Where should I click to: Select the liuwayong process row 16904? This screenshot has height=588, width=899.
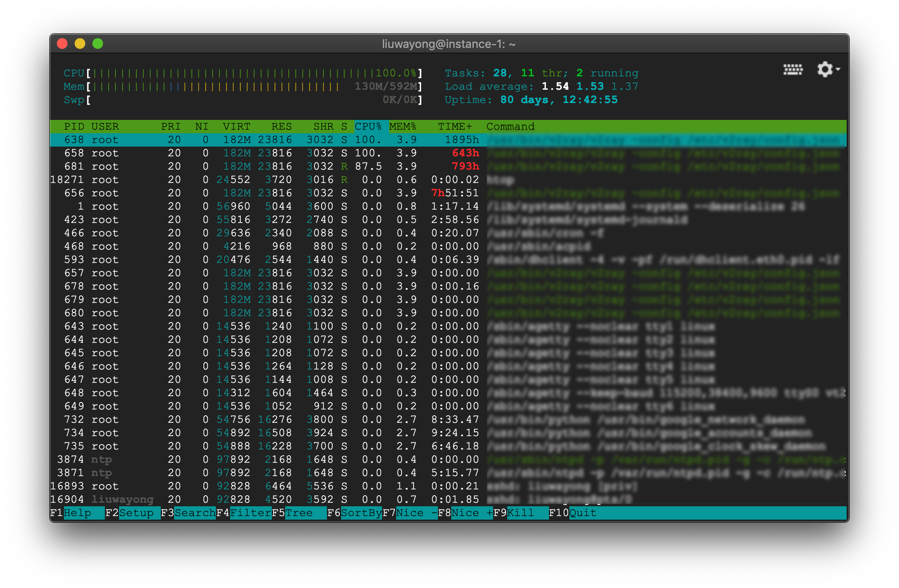[x=448, y=500]
